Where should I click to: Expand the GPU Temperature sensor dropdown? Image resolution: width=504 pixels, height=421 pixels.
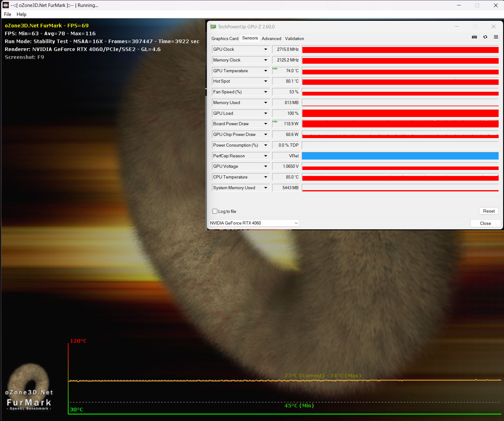click(266, 71)
